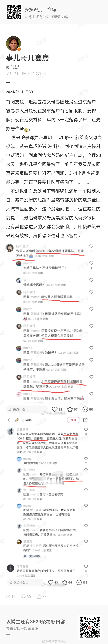Expand more replies via 展开更多回复
This screenshot has height=644, width=108.
click(32, 556)
